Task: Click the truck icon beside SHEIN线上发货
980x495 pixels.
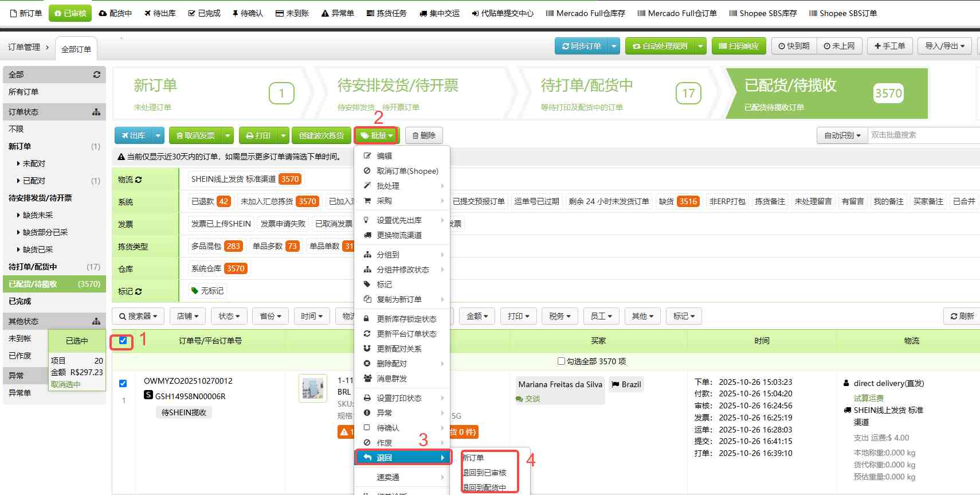Action: pos(848,410)
